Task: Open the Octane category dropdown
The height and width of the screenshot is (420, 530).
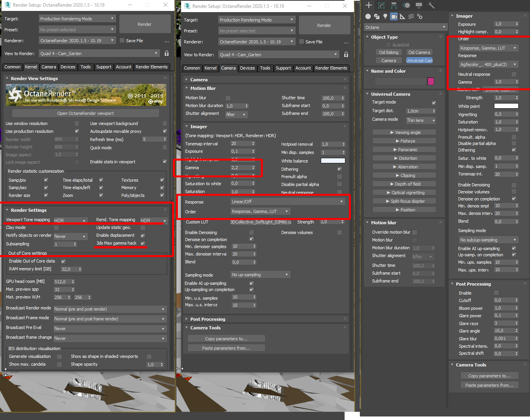Action: [x=405, y=27]
